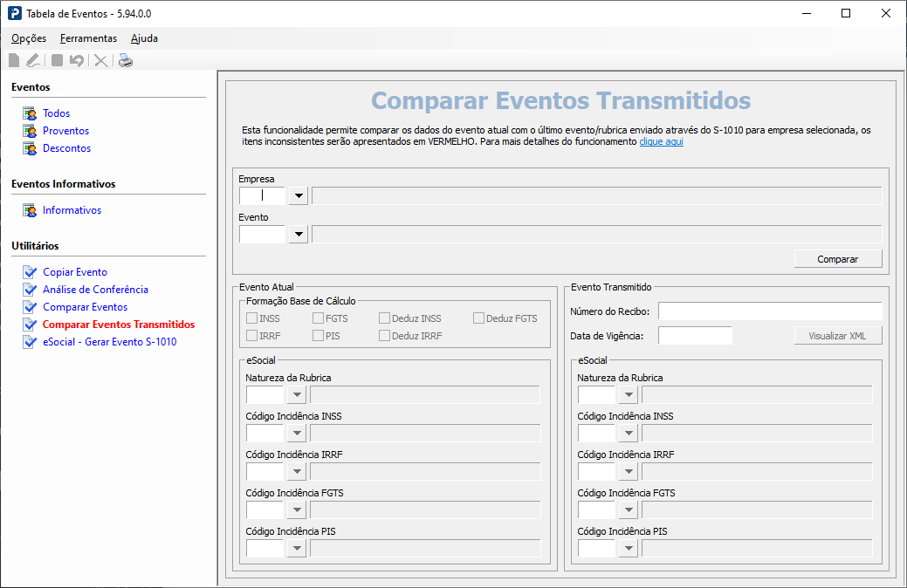907x588 pixels.
Task: Click Código Incidência INSS code field in Evento Transmitido
Action: [596, 433]
